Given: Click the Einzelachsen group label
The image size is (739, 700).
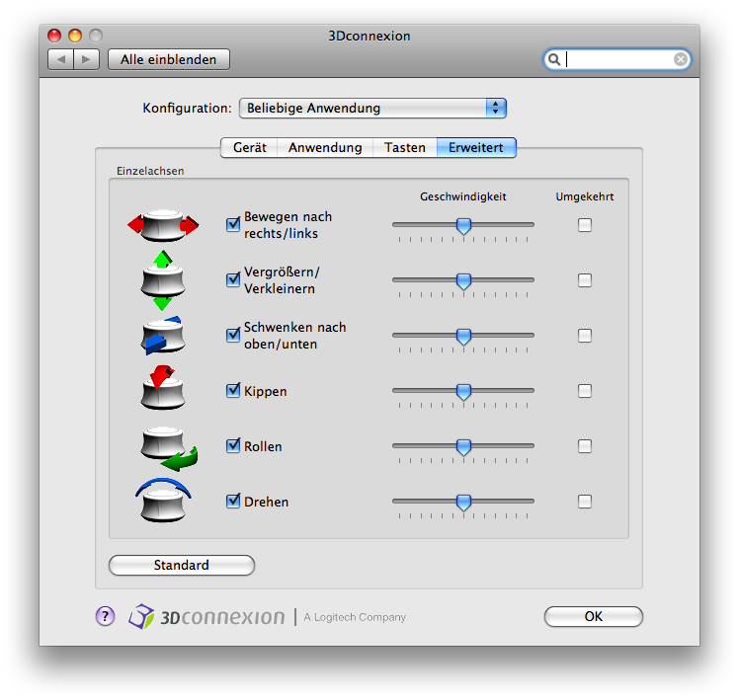Looking at the screenshot, I should (150, 171).
